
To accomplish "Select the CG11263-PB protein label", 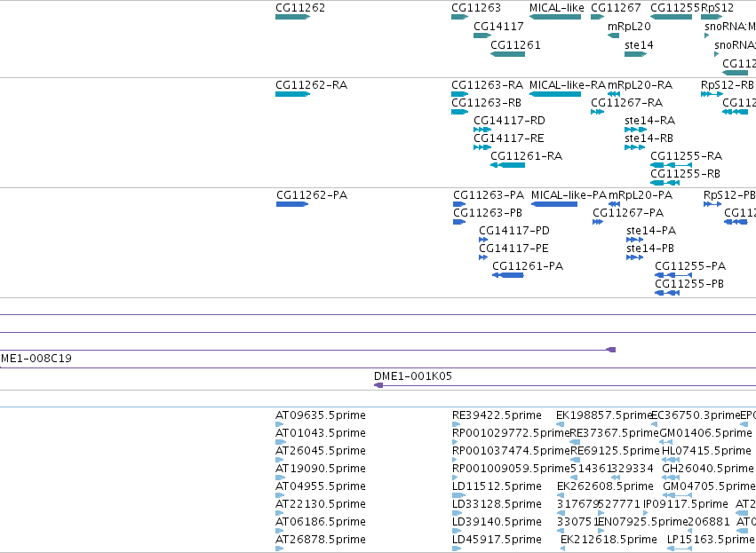I will click(x=488, y=213).
